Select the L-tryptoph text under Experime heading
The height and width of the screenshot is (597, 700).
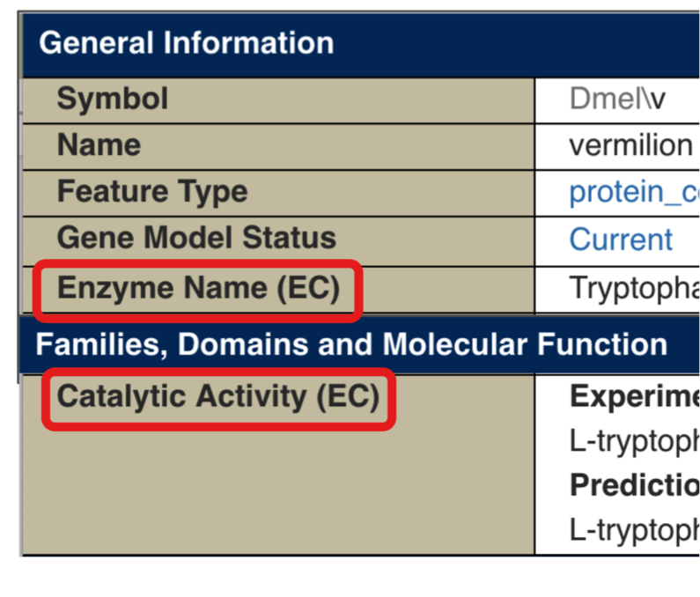point(634,442)
